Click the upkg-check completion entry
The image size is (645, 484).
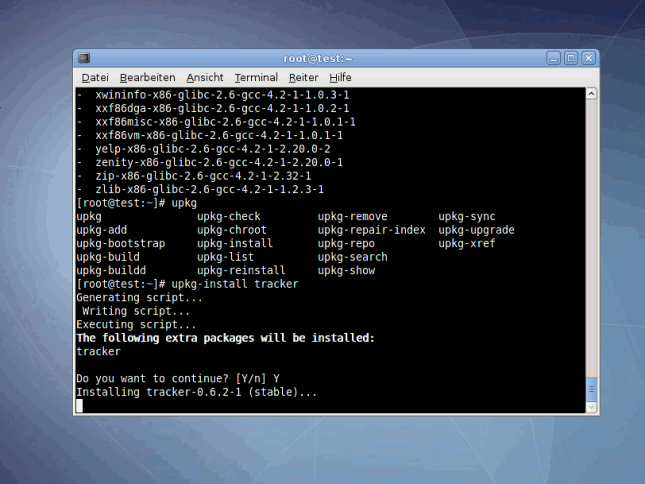[x=229, y=217]
